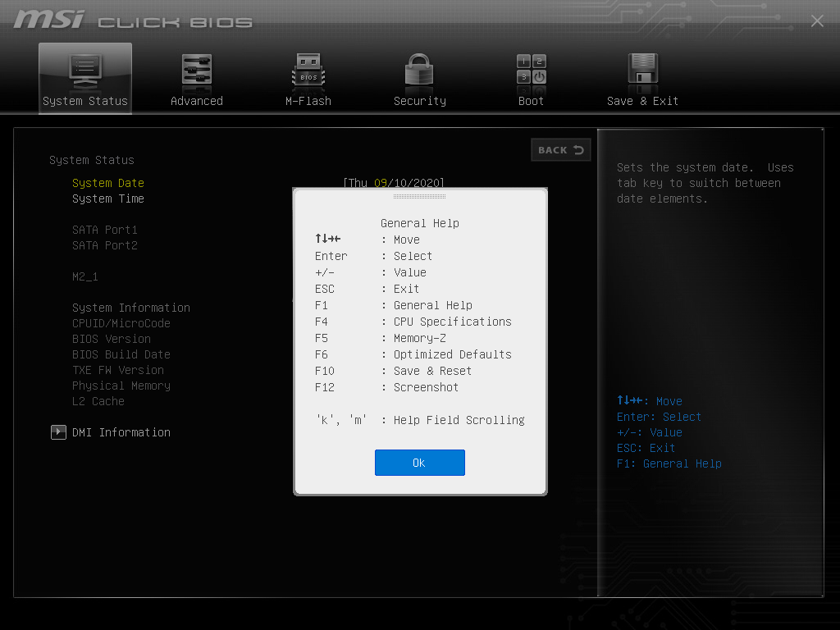Select the System Date setting
The image size is (840, 630).
(x=108, y=183)
